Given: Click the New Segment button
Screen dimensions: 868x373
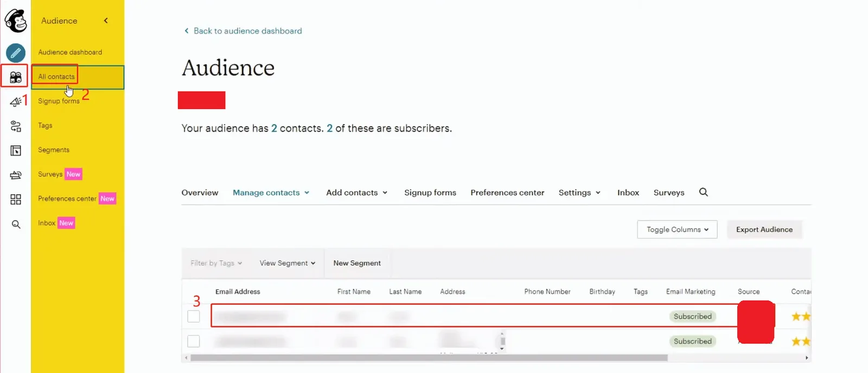Looking at the screenshot, I should [357, 263].
